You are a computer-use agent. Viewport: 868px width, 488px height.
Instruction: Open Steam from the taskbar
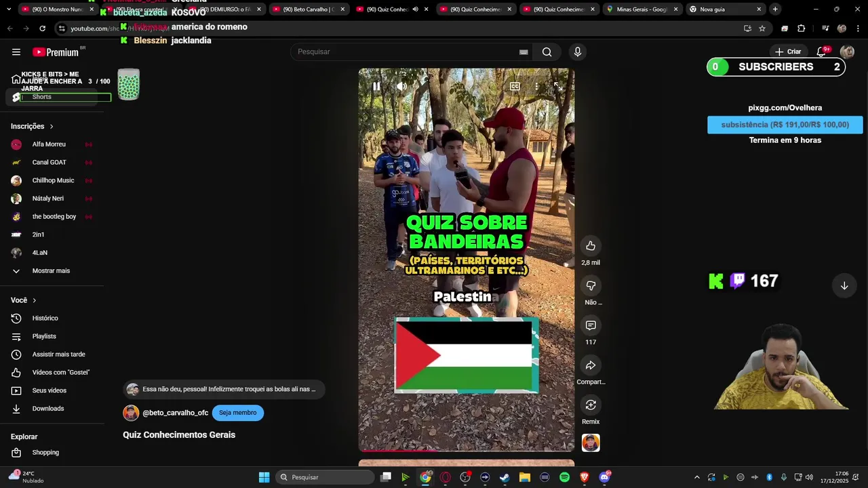pyautogui.click(x=505, y=477)
